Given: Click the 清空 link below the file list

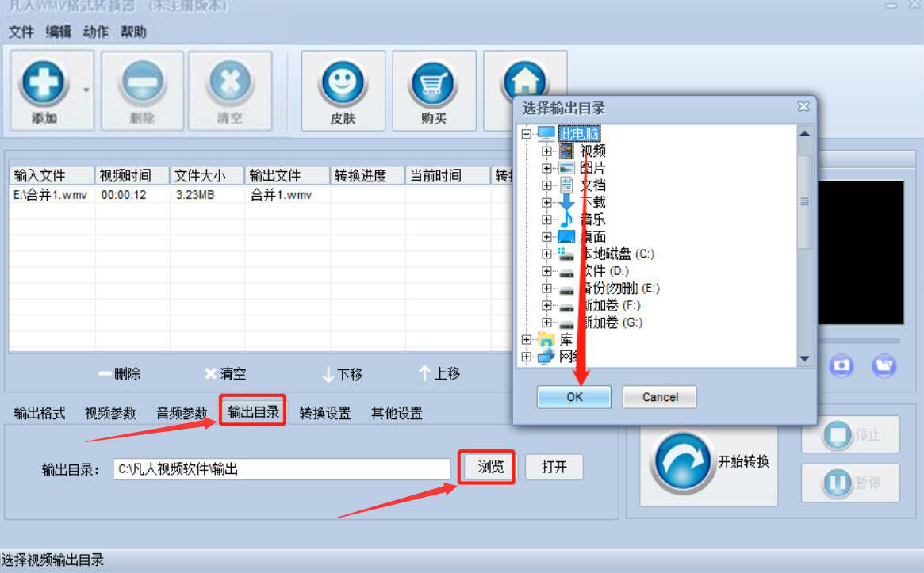Looking at the screenshot, I should click(225, 374).
